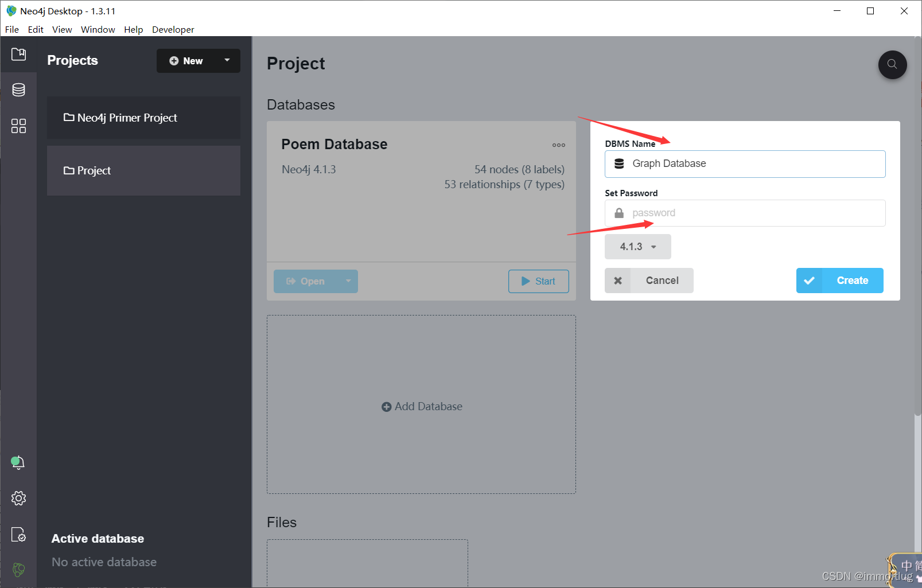Viewport: 922px width, 588px height.
Task: Click the 'No active database' text
Action: click(x=104, y=562)
